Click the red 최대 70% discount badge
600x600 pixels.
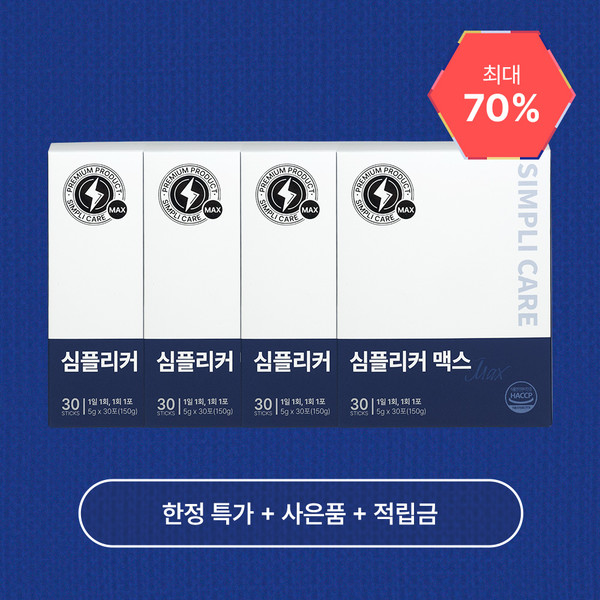(502, 95)
